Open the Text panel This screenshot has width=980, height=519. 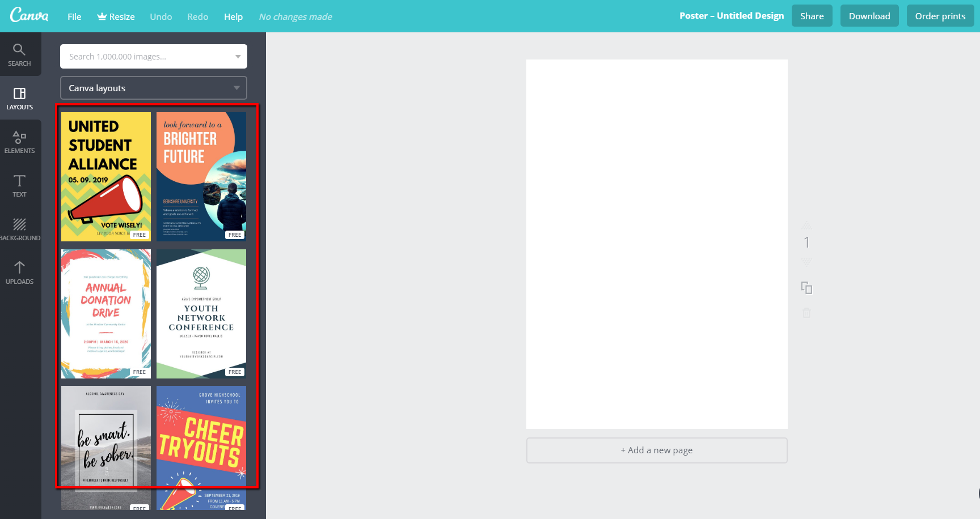click(20, 185)
